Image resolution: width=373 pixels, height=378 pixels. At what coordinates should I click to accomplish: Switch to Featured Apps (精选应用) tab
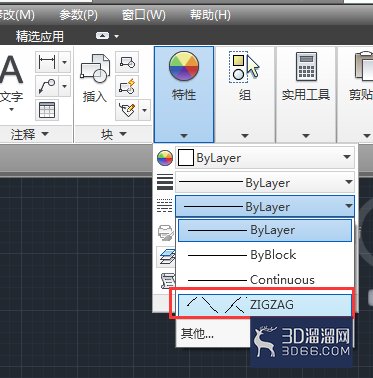click(x=40, y=36)
